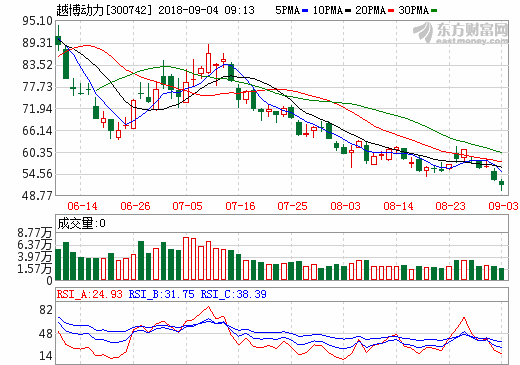The height and width of the screenshot is (365, 520).
Task: Click the green 30PMA legend color swatch
Action: (x=434, y=11)
